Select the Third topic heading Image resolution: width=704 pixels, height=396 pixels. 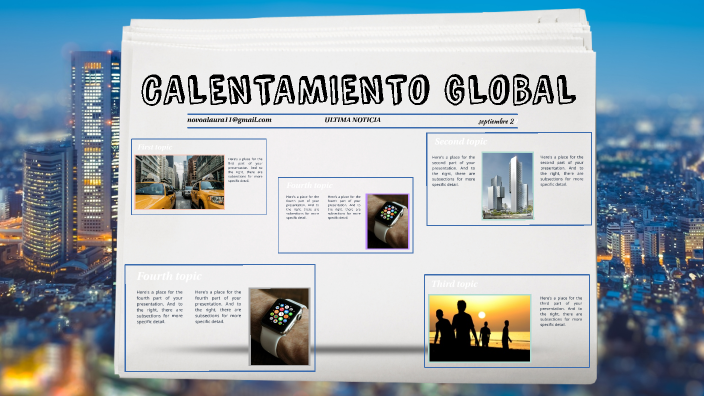tap(454, 284)
